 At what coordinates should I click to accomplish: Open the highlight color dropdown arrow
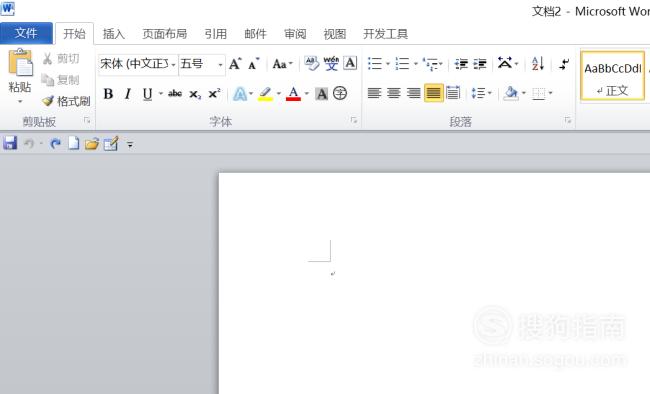click(279, 94)
